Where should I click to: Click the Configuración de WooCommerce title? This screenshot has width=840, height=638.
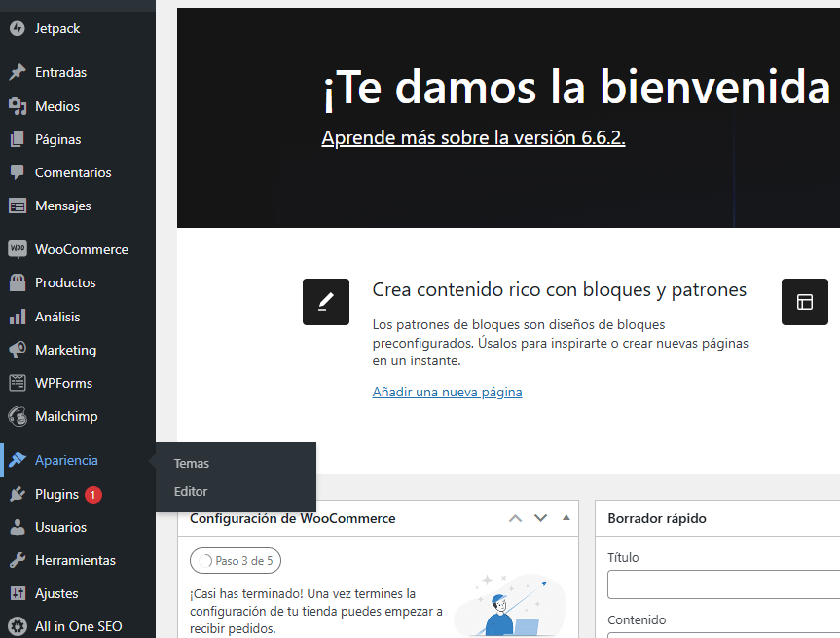(x=293, y=518)
